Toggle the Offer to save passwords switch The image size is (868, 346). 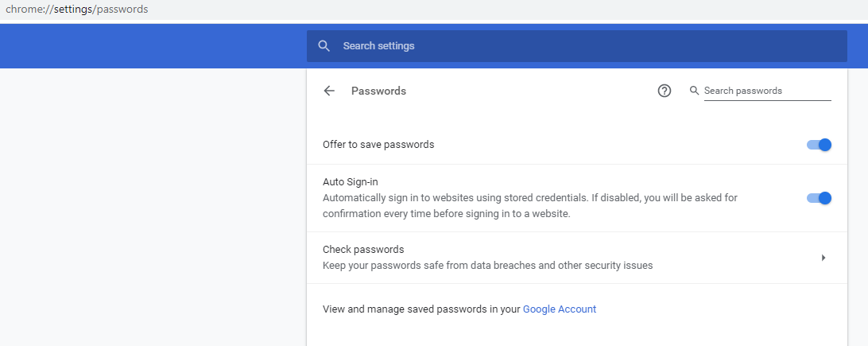[x=819, y=145]
